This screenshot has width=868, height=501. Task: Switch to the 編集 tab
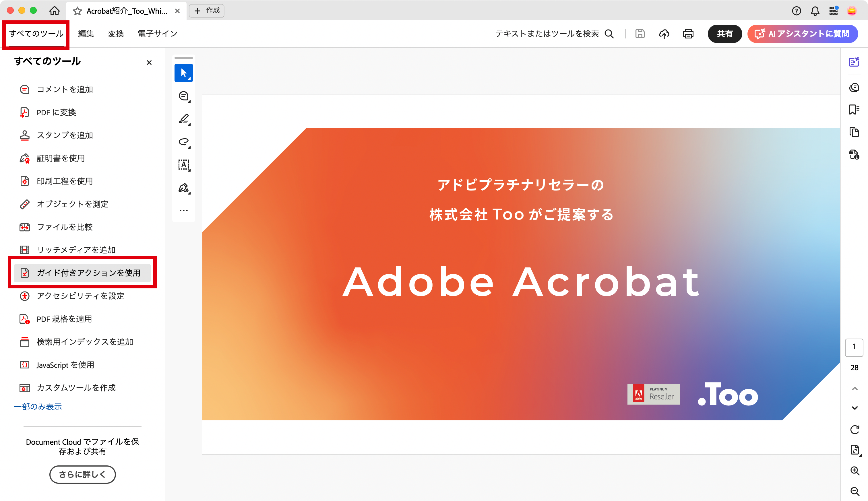(86, 34)
